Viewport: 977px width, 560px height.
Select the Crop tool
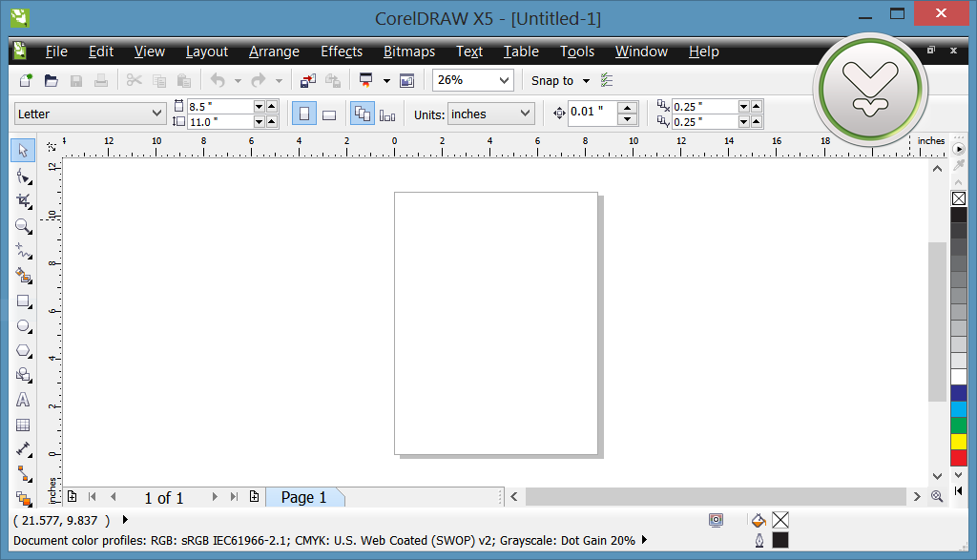point(23,201)
